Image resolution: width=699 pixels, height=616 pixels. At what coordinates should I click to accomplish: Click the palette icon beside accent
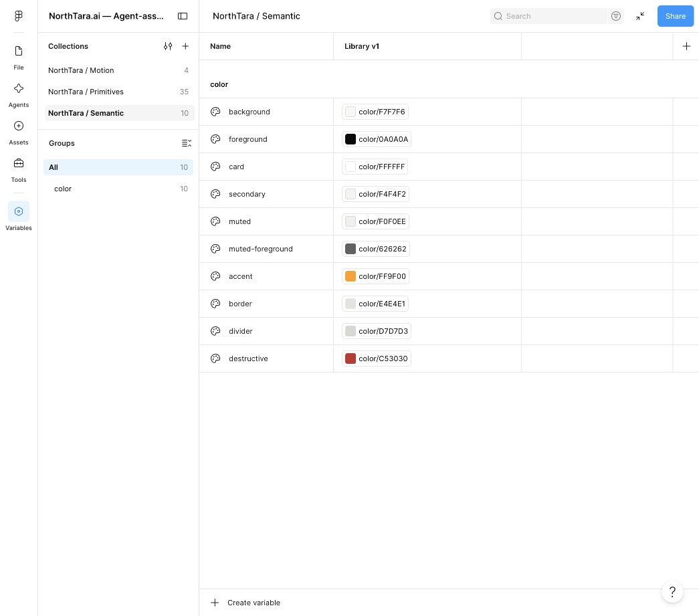[x=215, y=276]
